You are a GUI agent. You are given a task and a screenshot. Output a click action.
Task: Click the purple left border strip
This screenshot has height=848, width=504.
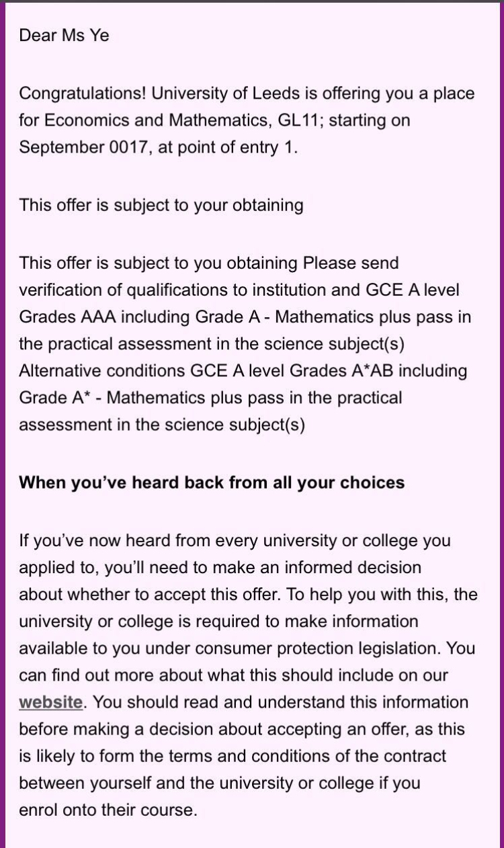point(3,424)
